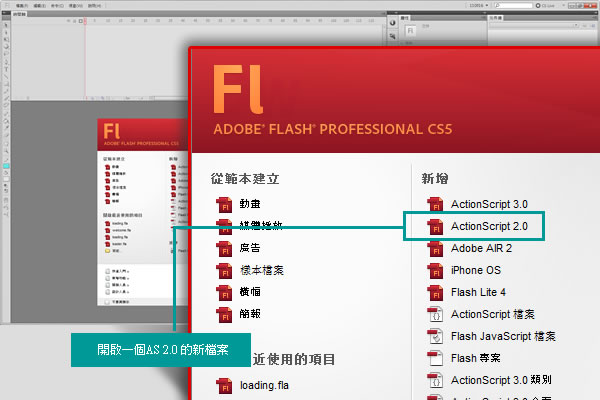Open the 樣本檔案 template category

pos(249,270)
